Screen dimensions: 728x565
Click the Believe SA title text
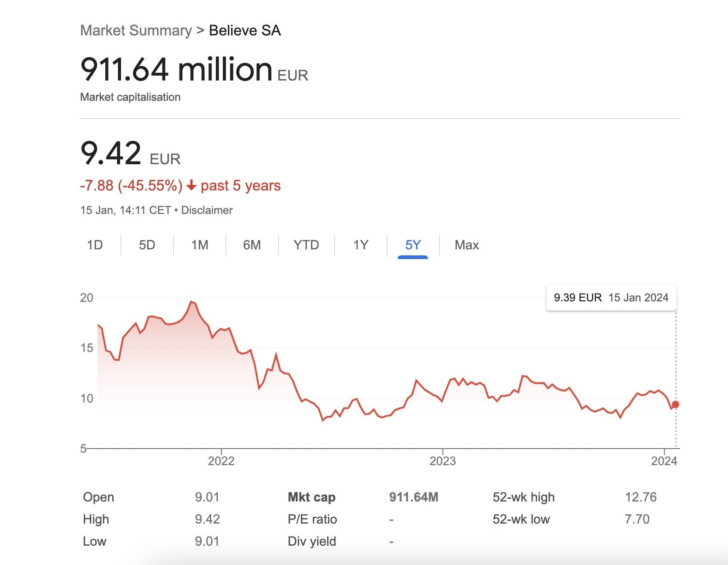(x=245, y=30)
